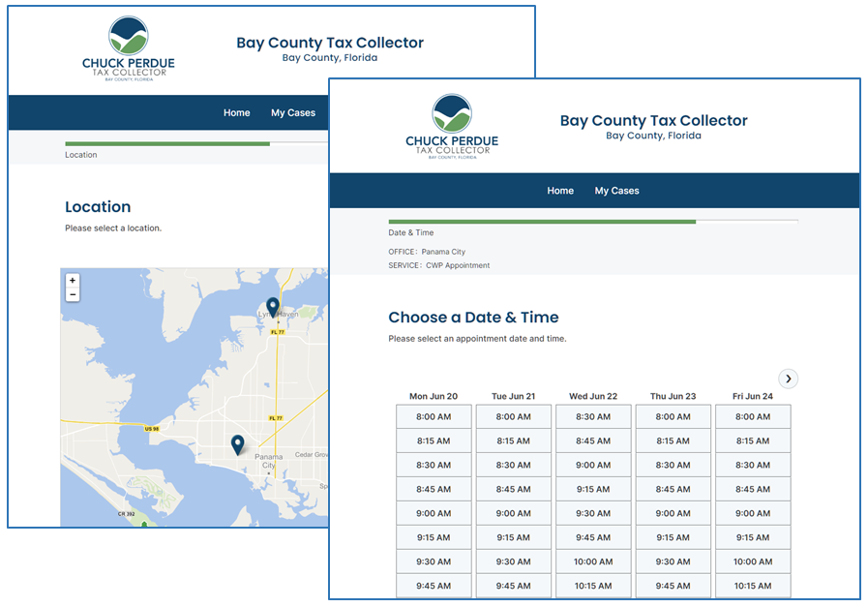Screen dimensions: 868x607
Task: Select the 9:45 AM slot on Mon Jun 20
Action: click(x=434, y=586)
